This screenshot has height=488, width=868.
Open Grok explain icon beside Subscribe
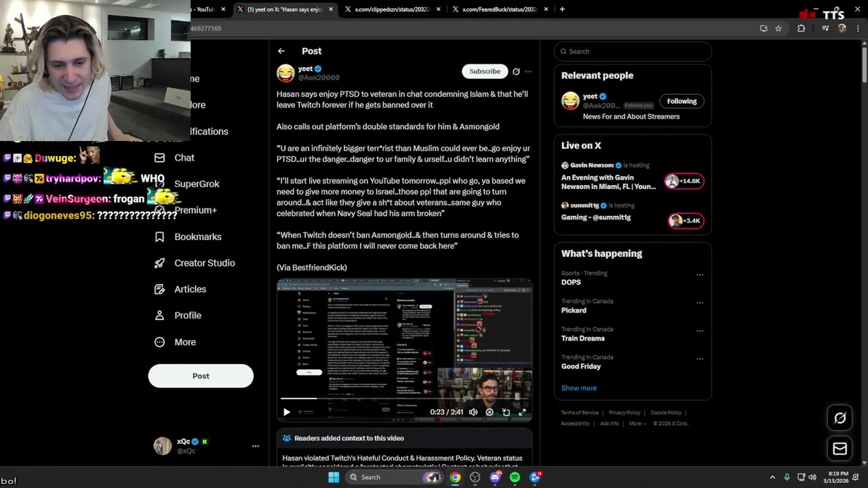coord(516,71)
